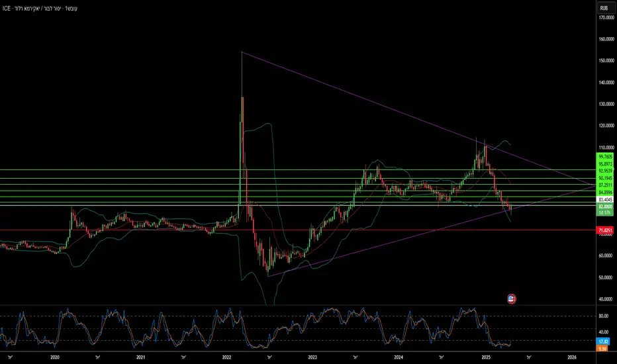This screenshot has height=364, width=617.
Task: Click the US flag economic event icon
Action: click(511, 299)
